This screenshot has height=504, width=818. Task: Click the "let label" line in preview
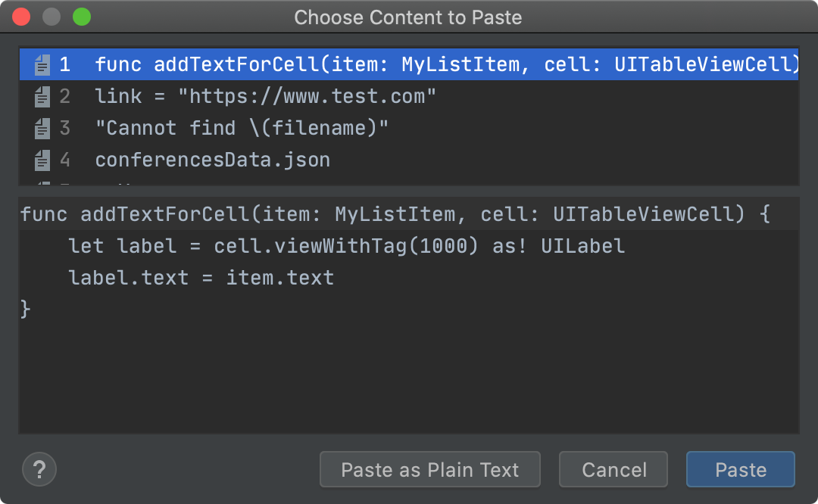click(346, 246)
